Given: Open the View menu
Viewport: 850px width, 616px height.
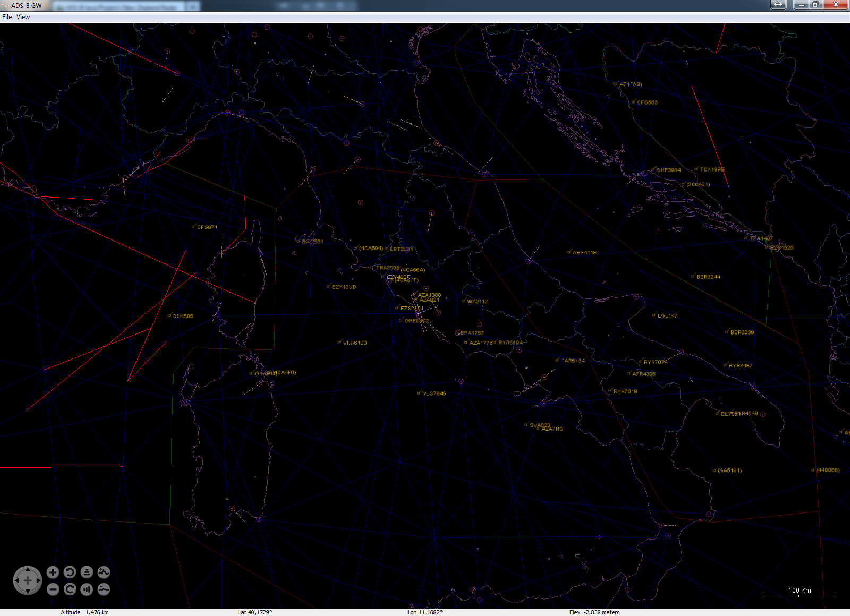Looking at the screenshot, I should tap(23, 16).
